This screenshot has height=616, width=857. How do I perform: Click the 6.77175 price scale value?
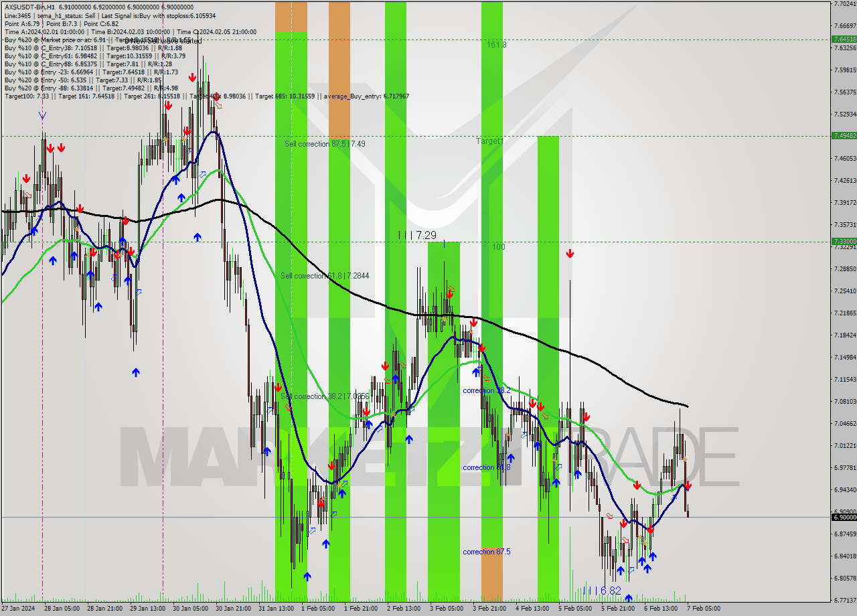point(845,600)
